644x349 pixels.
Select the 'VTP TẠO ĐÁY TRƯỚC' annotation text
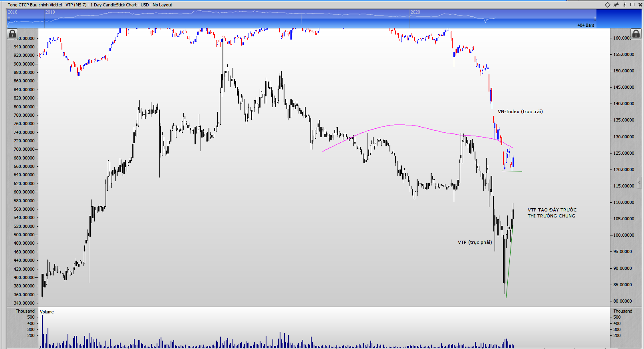pos(552,210)
